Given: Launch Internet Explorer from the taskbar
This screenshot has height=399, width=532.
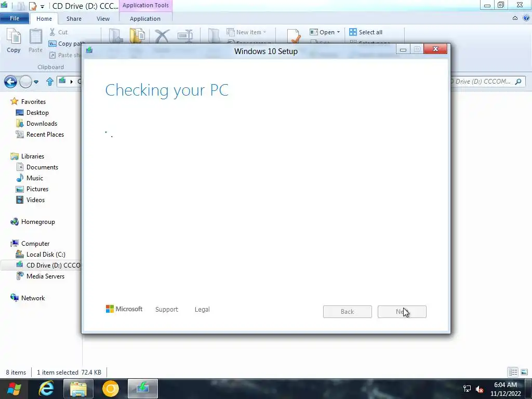Looking at the screenshot, I should tap(46, 389).
